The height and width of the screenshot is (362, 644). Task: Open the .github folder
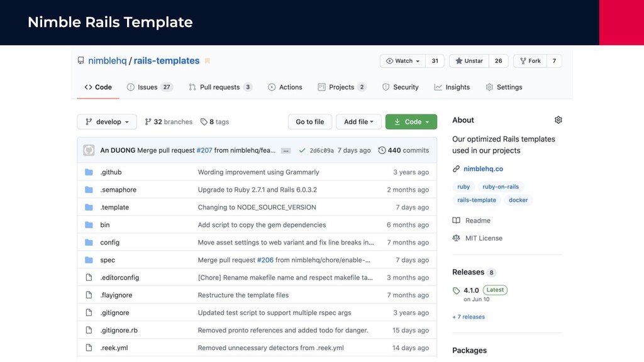click(x=111, y=172)
